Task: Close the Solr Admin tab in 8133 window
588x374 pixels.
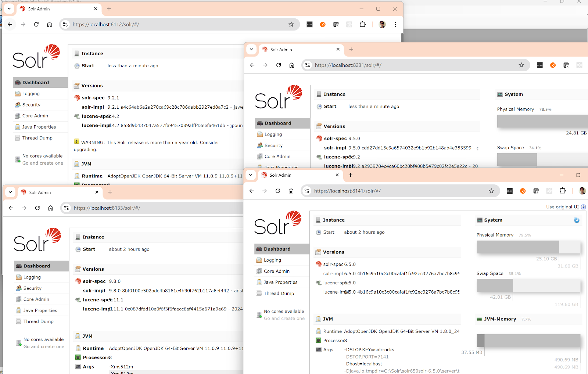Action: (97, 192)
